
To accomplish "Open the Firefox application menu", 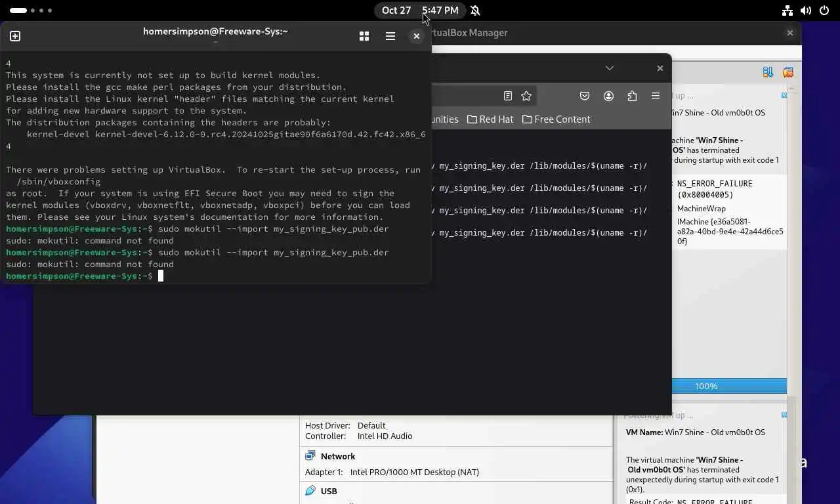I will (x=656, y=96).
